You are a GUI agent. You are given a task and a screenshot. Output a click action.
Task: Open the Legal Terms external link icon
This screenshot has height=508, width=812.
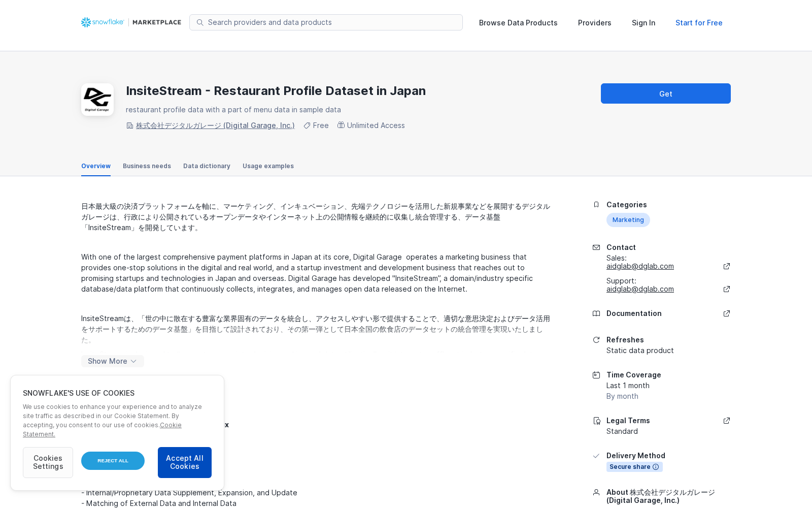pyautogui.click(x=727, y=421)
